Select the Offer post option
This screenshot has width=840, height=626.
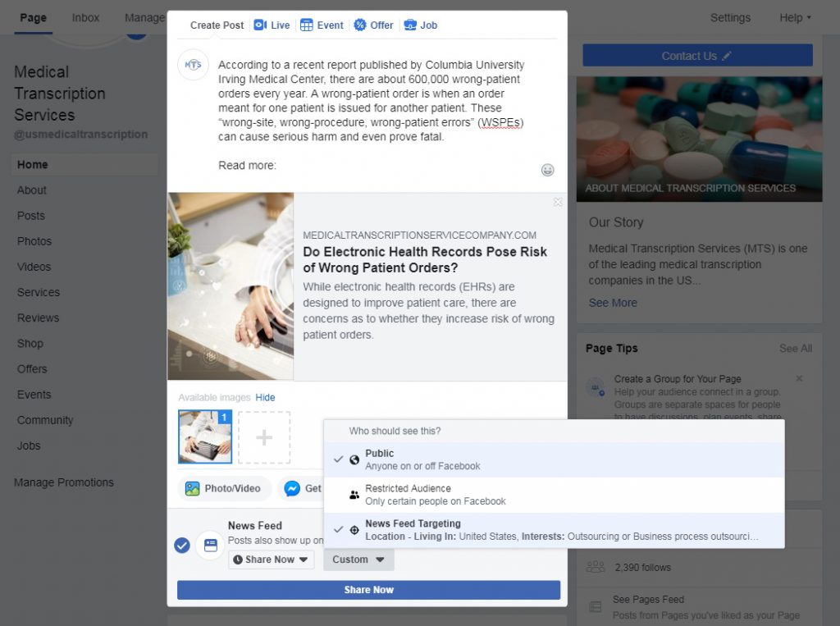373,25
